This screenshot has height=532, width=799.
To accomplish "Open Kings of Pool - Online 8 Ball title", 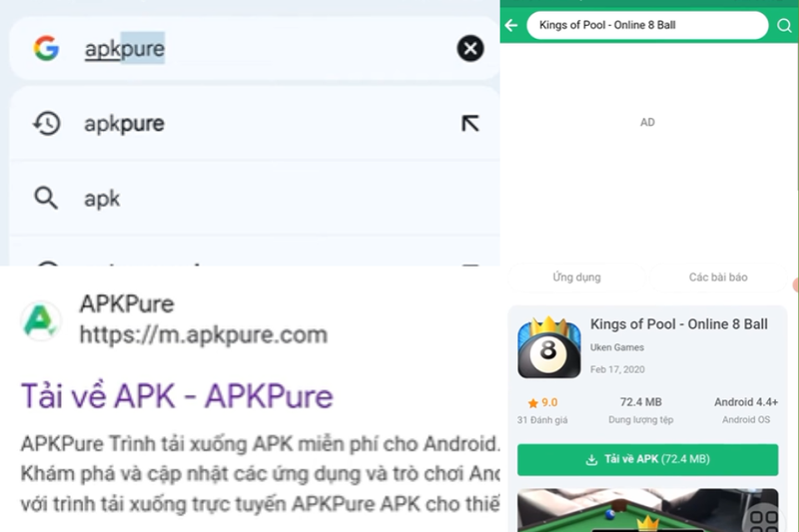I will point(679,324).
